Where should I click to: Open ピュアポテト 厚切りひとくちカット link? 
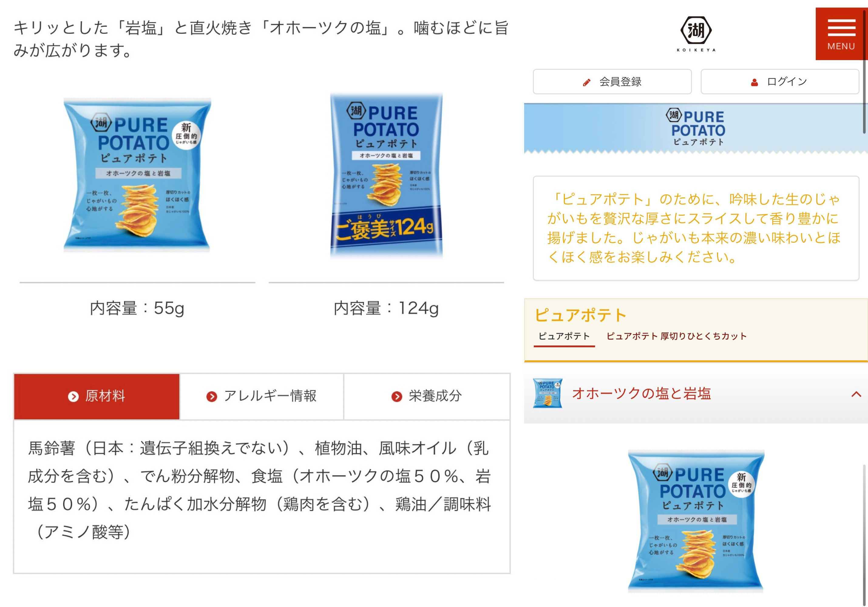(x=677, y=336)
